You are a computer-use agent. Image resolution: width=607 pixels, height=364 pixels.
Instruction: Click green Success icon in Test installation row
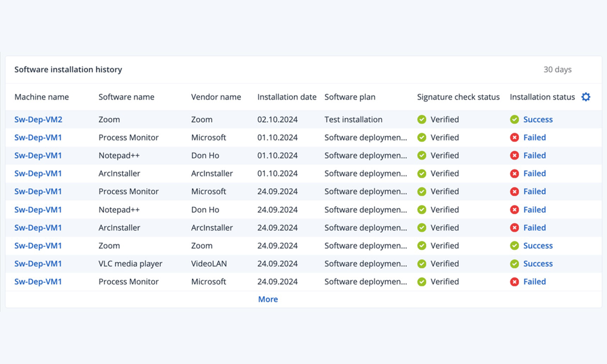click(515, 120)
